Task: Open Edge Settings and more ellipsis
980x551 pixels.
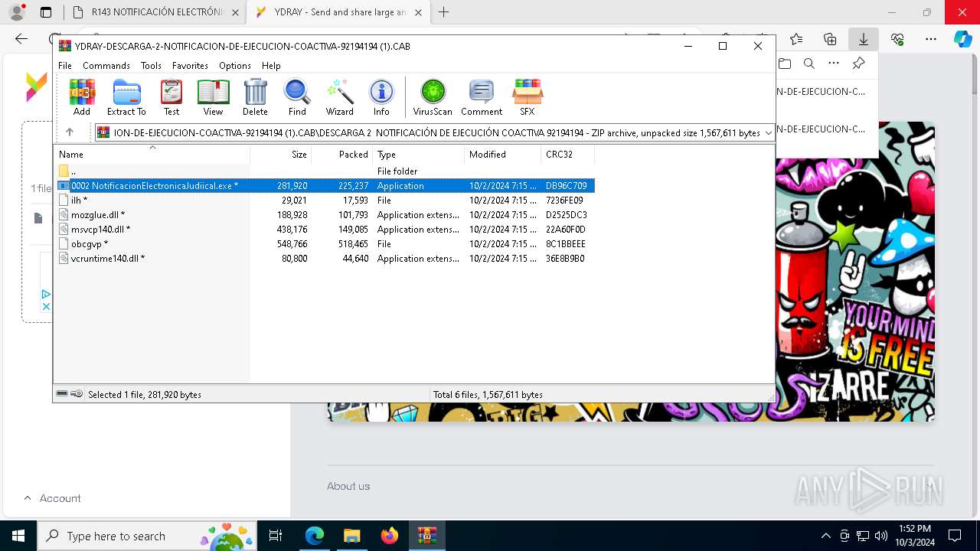Action: [x=931, y=39]
